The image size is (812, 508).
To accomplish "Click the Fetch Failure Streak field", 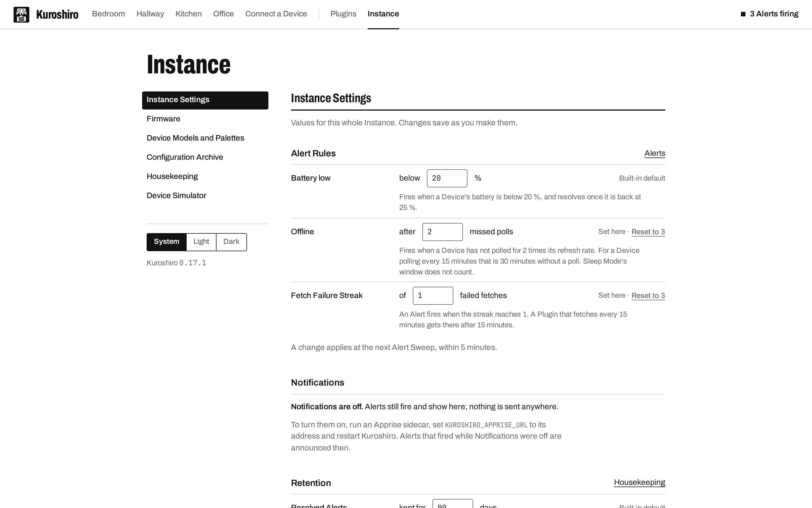I will pyautogui.click(x=433, y=296).
